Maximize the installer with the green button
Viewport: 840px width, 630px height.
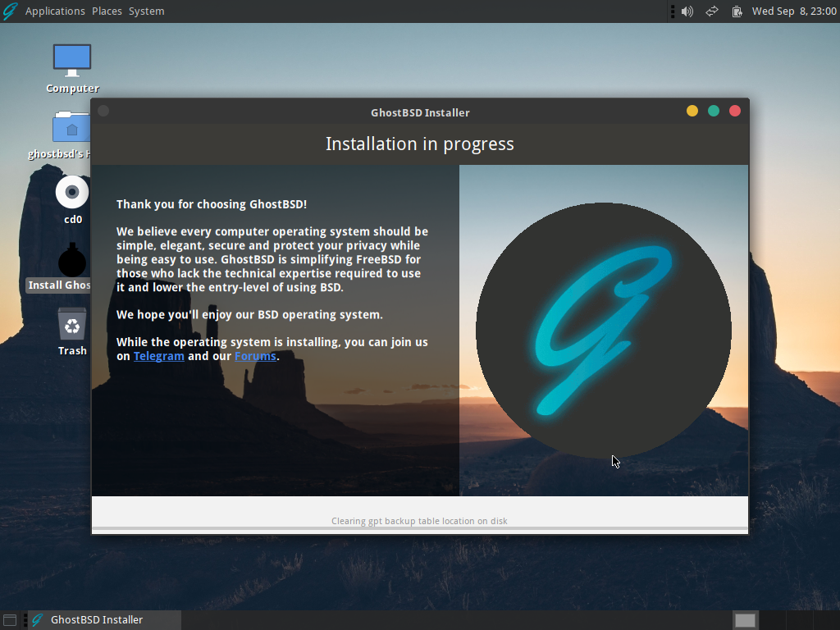714,111
